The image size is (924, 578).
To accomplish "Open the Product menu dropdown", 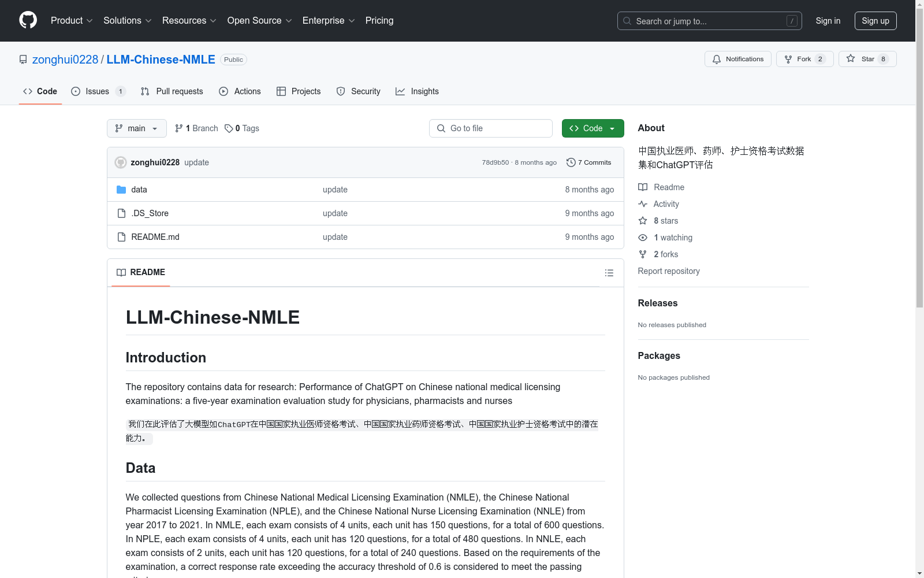I will pos(72,21).
